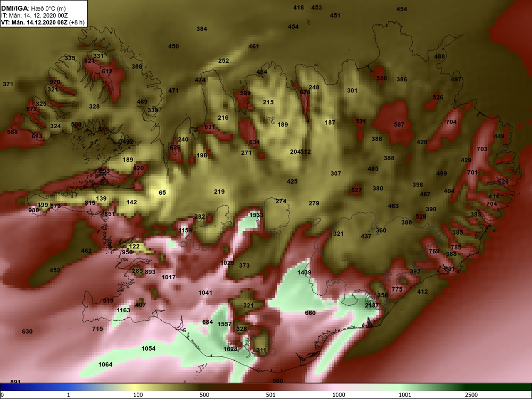This screenshot has height=399, width=532.
Task: Click the 1001 legend label
Action: tap(405, 395)
